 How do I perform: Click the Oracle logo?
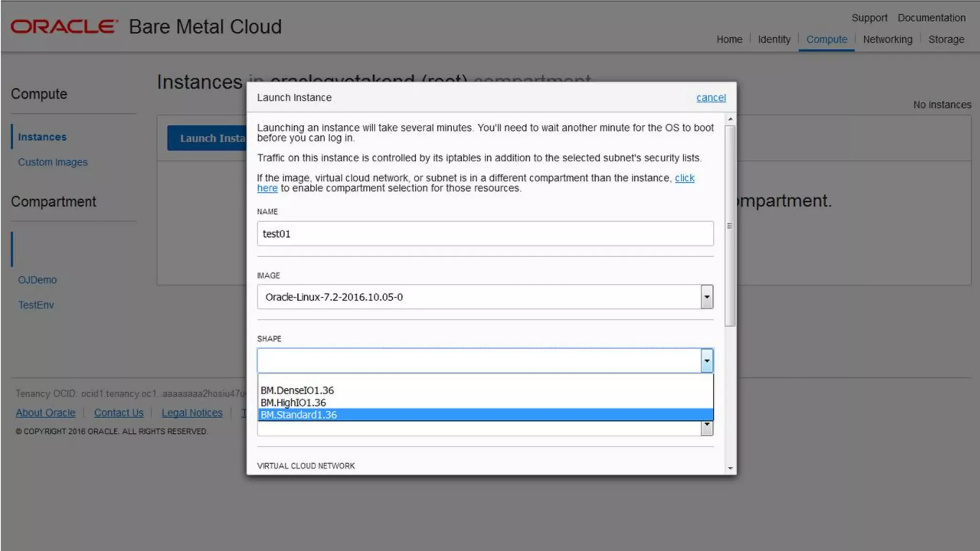point(64,26)
